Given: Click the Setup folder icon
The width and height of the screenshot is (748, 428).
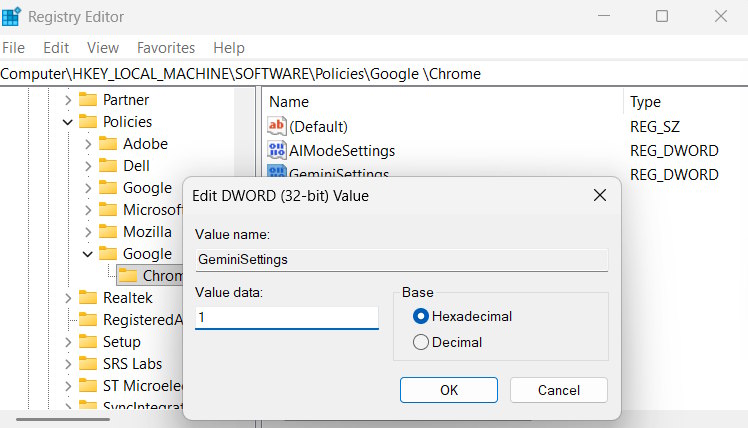Looking at the screenshot, I should pyautogui.click(x=88, y=341).
